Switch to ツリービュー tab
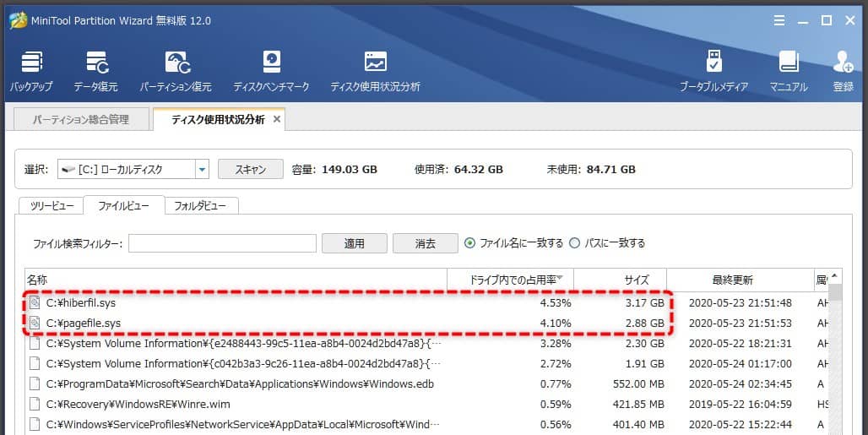 click(x=52, y=206)
